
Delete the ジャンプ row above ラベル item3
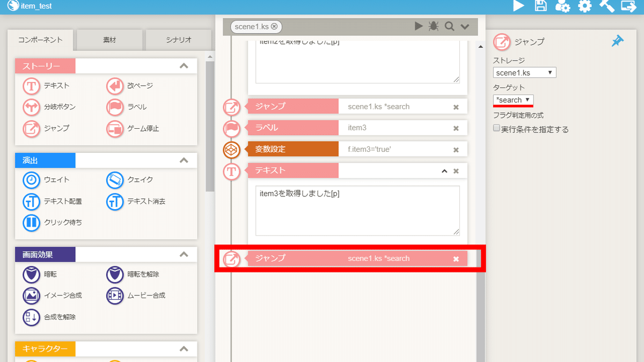(x=456, y=107)
